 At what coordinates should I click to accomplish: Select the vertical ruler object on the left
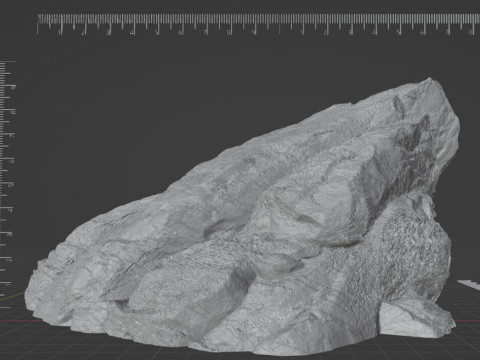coord(8,184)
